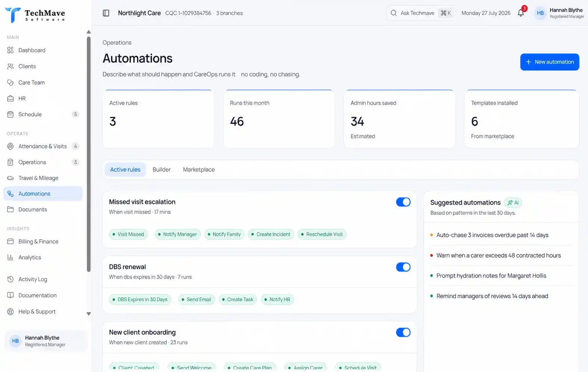This screenshot has height=372, width=588.
Task: Click the Notify HR step chip
Action: (277, 300)
